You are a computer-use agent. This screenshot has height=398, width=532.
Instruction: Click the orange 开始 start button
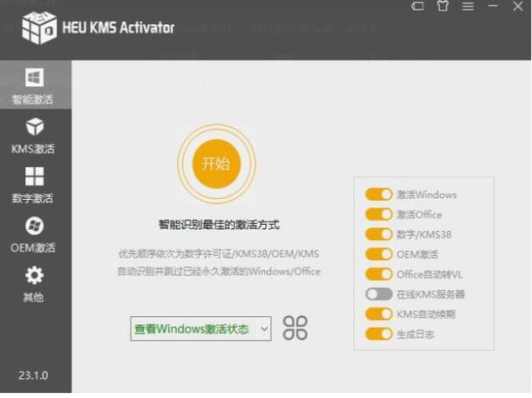click(x=217, y=164)
